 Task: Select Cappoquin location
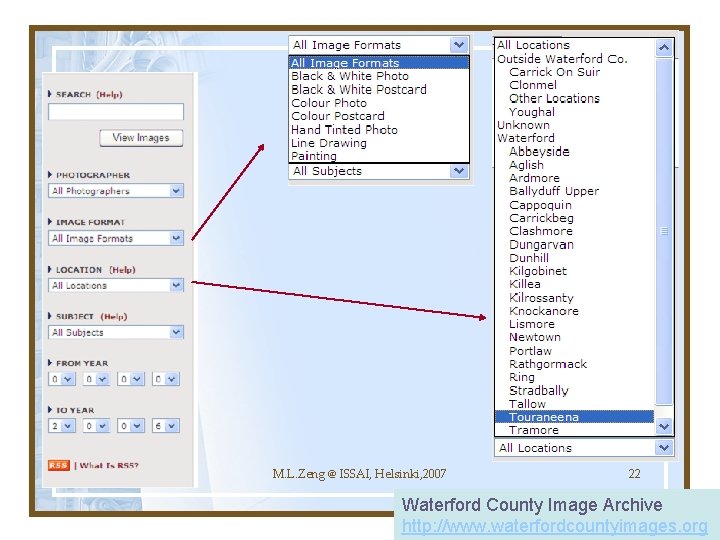(574, 205)
